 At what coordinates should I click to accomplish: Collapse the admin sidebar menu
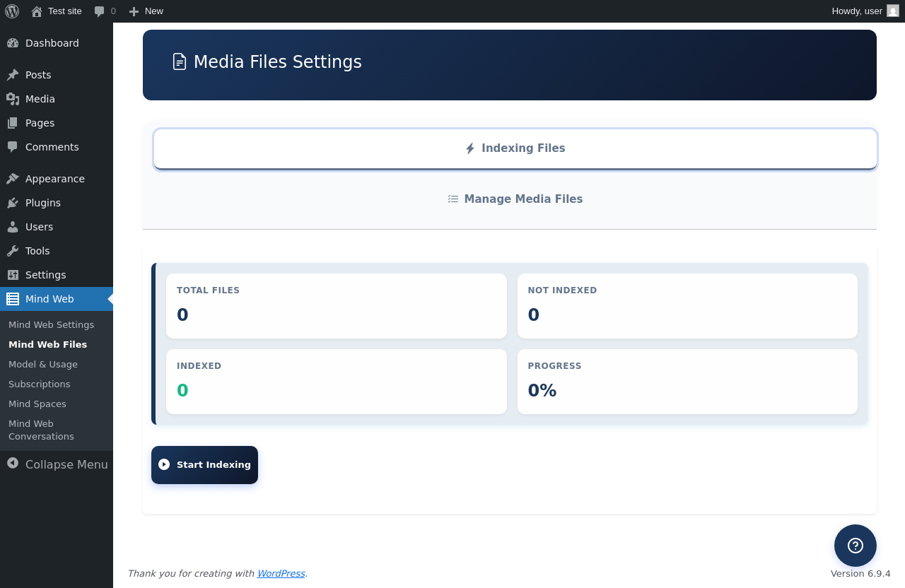pyautogui.click(x=57, y=464)
